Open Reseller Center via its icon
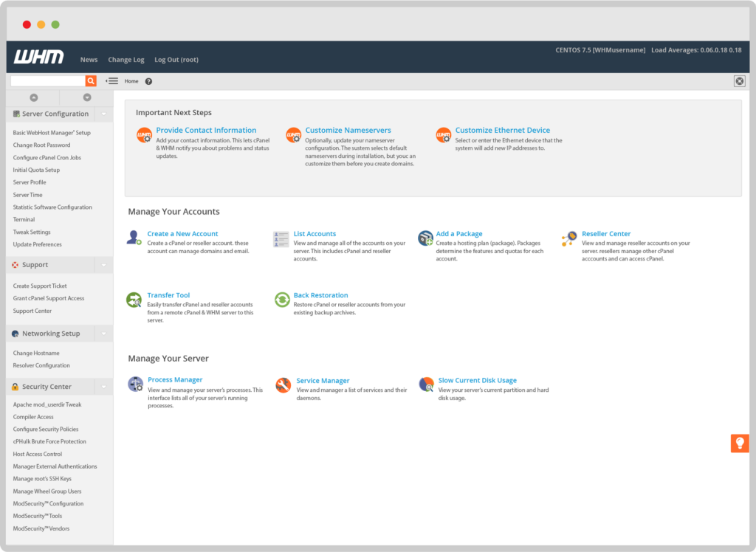 [568, 238]
